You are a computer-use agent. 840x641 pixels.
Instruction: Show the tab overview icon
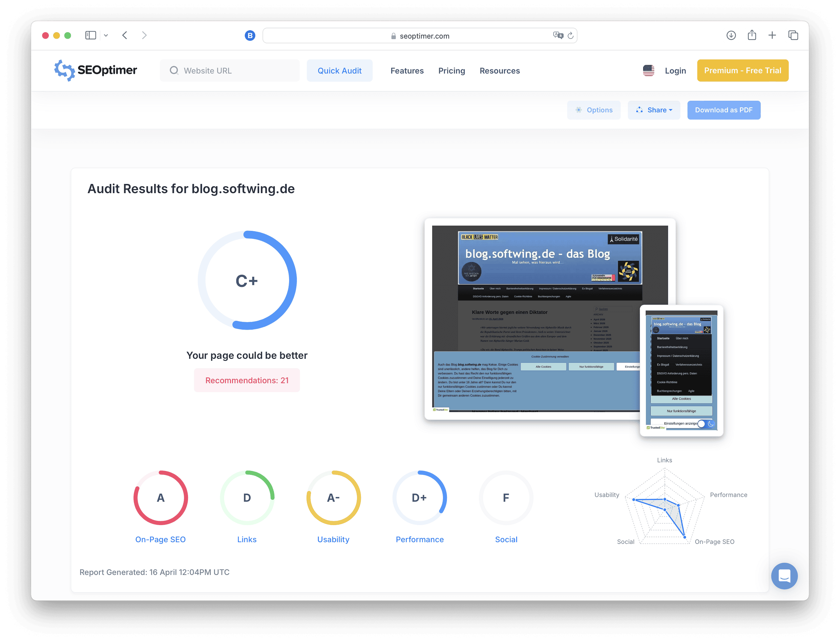793,35
